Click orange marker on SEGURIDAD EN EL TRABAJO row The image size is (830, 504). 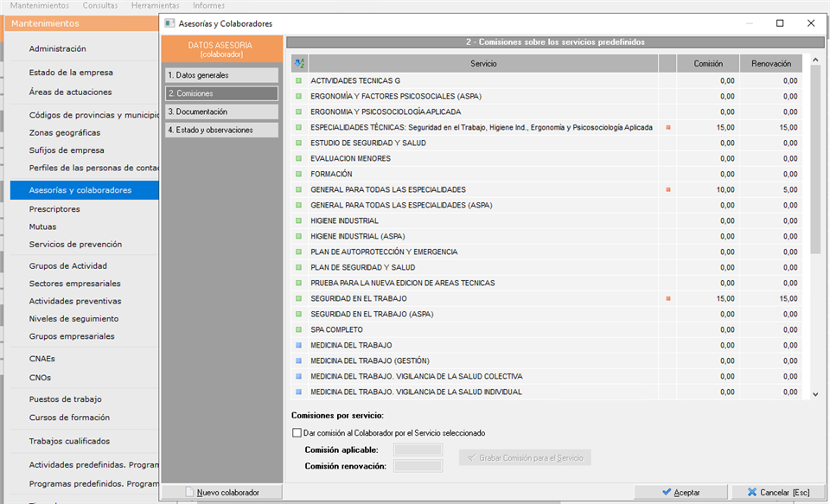668,298
